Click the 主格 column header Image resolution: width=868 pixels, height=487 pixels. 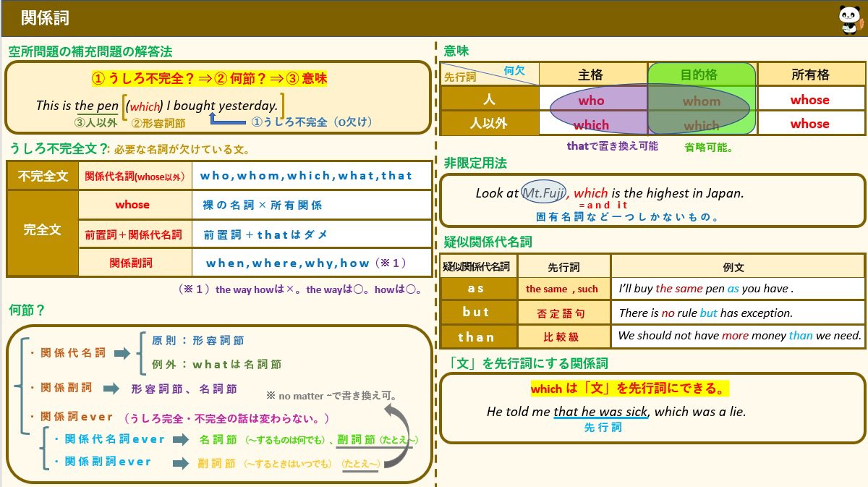[x=592, y=75]
